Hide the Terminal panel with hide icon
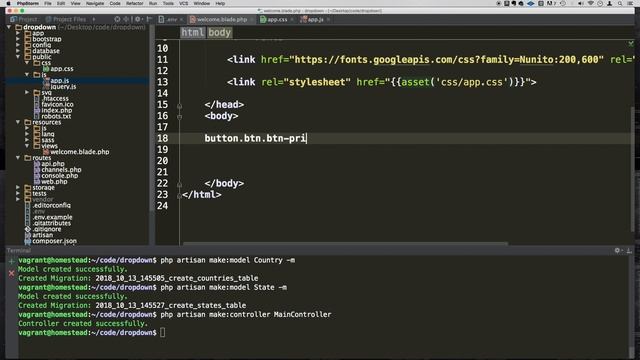The height and width of the screenshot is (360, 640). [629, 250]
